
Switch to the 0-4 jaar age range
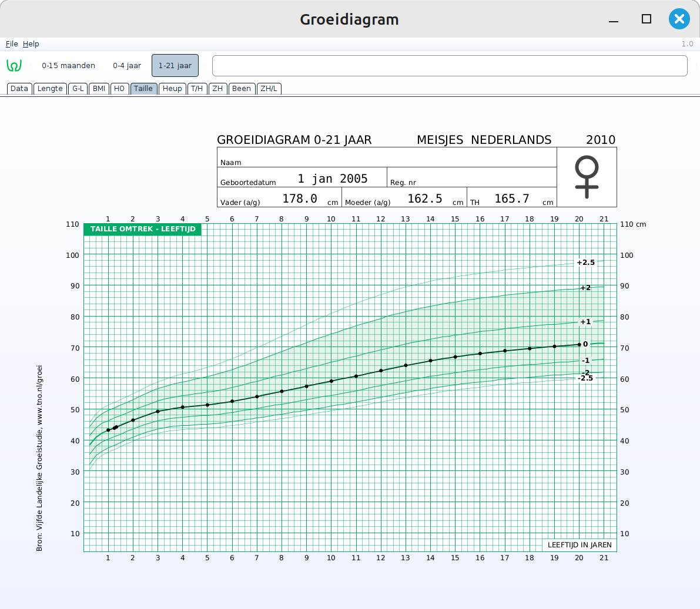tap(127, 66)
